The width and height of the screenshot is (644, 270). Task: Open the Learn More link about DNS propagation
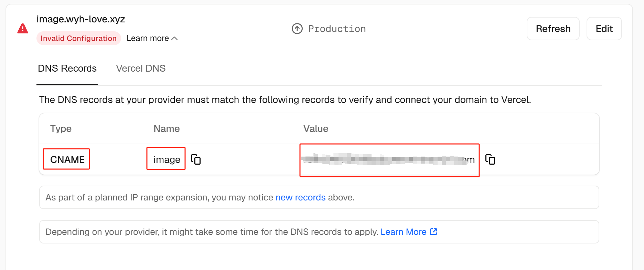(403, 232)
